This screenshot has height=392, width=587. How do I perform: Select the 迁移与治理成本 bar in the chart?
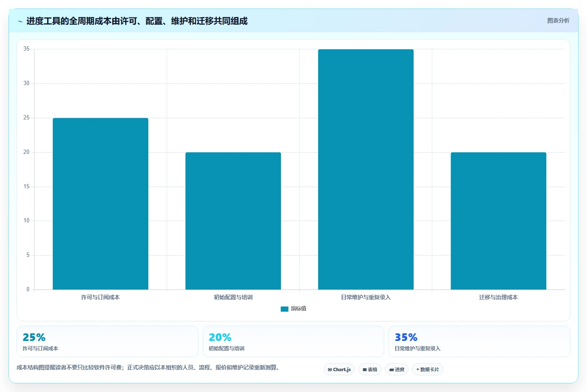pyautogui.click(x=498, y=221)
